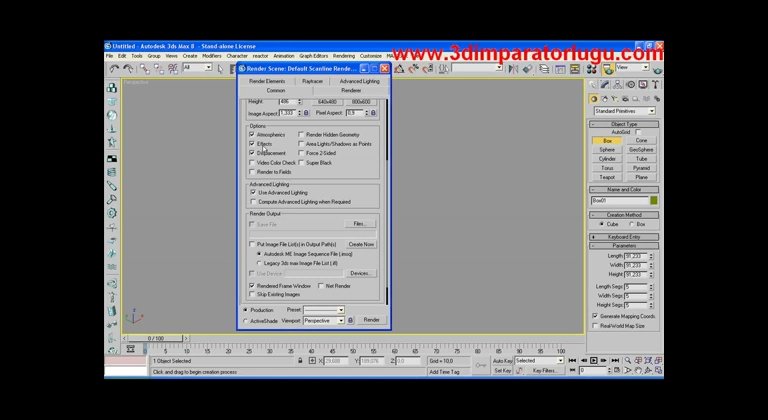Screen dimensions: 768x420
Task: Select the Shapes create category
Action: tap(604, 99)
